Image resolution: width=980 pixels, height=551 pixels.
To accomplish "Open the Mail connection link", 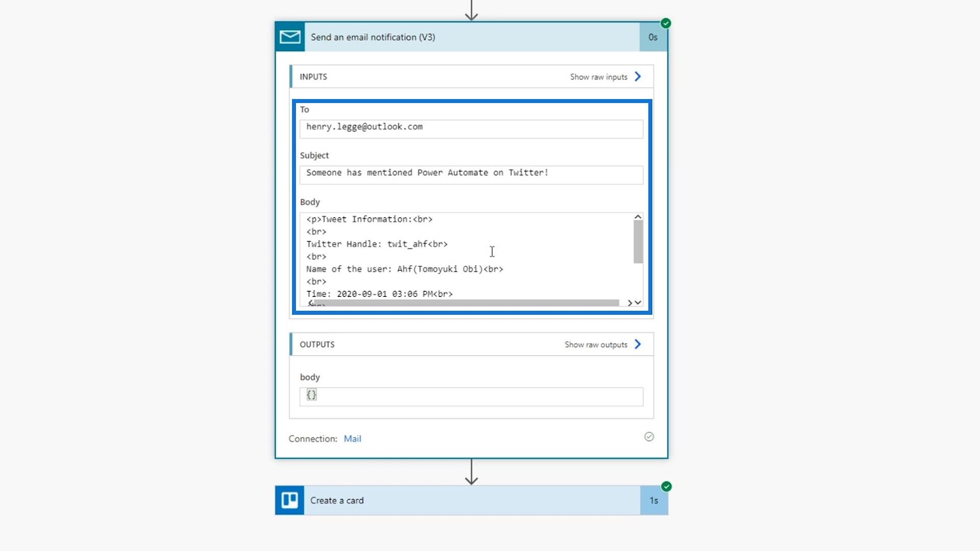I will click(x=352, y=439).
